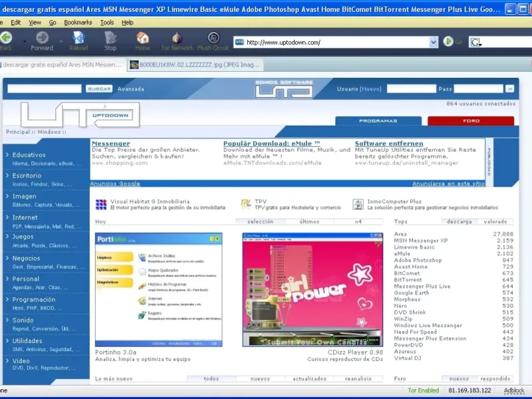This screenshot has width=532, height=399.
Task: Click the Google search engine icon
Action: (475, 42)
